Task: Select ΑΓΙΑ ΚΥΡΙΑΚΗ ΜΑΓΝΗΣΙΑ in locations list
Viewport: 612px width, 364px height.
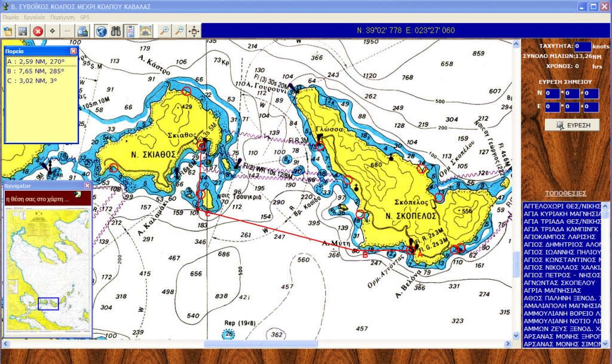Action: pyautogui.click(x=562, y=214)
